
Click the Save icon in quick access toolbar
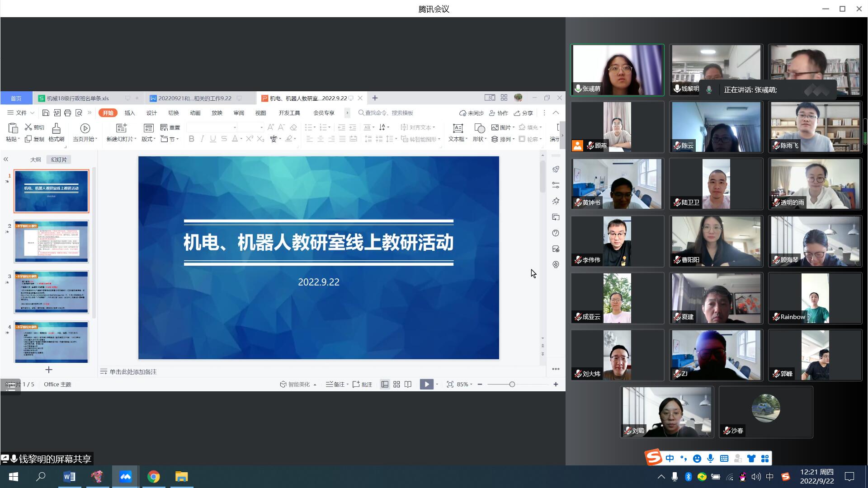[46, 113]
